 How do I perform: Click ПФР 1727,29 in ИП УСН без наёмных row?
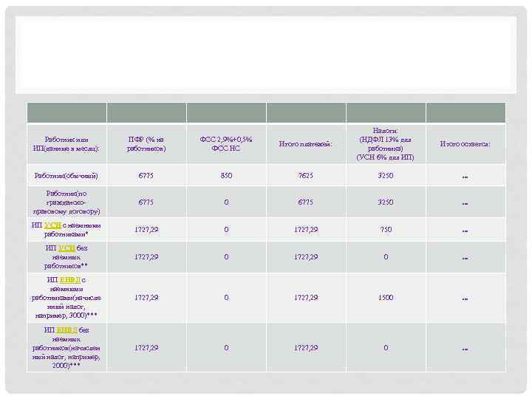pos(146,257)
